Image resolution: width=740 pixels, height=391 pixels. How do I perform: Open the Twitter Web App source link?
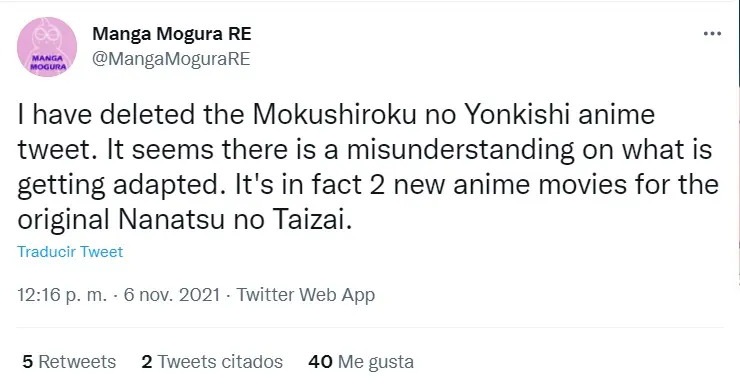click(x=306, y=295)
